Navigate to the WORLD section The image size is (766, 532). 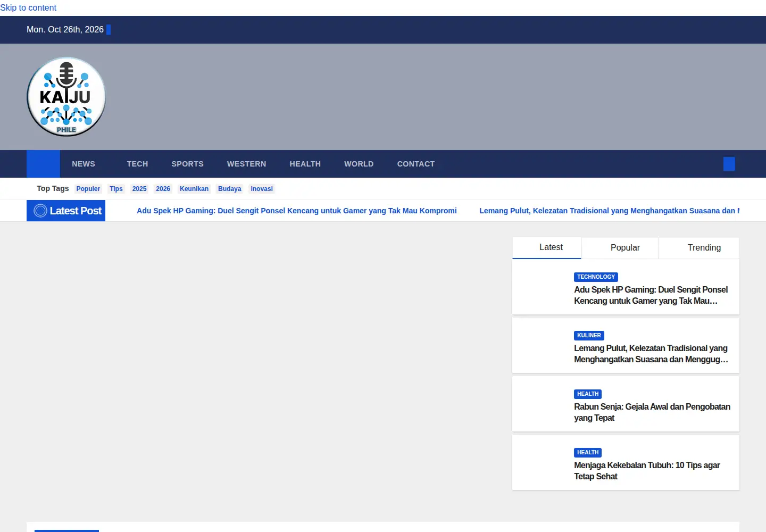[x=359, y=164]
